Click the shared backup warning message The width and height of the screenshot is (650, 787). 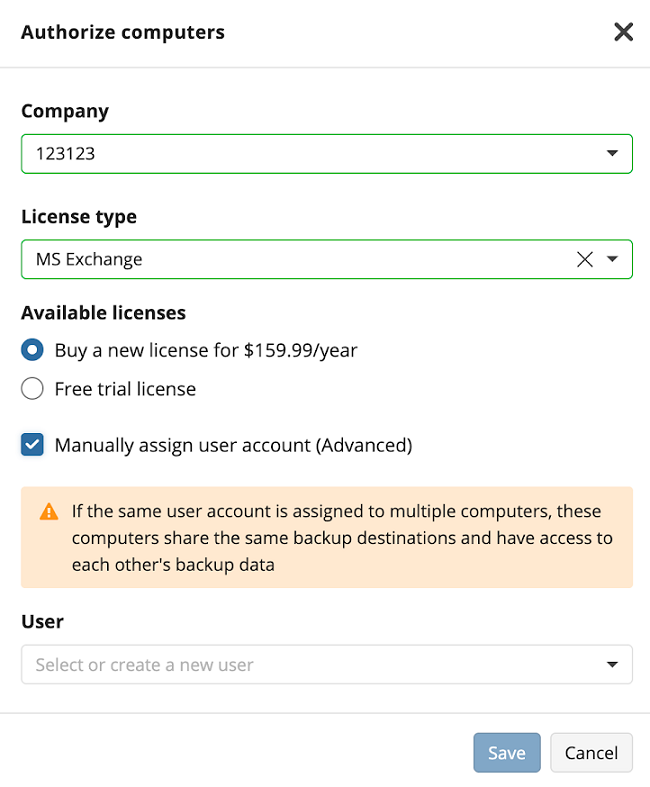(x=342, y=538)
